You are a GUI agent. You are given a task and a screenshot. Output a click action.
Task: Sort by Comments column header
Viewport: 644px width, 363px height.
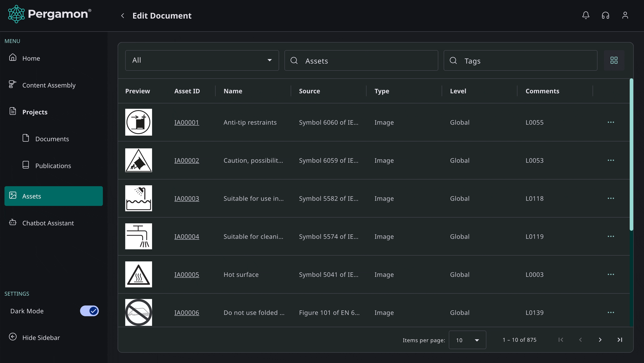click(542, 91)
